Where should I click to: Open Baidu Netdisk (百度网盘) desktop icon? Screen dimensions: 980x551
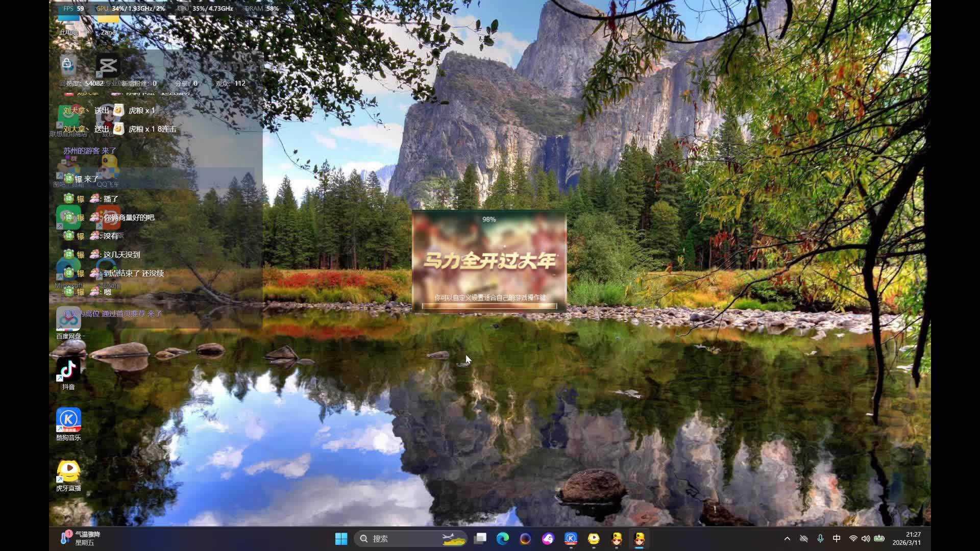68,320
